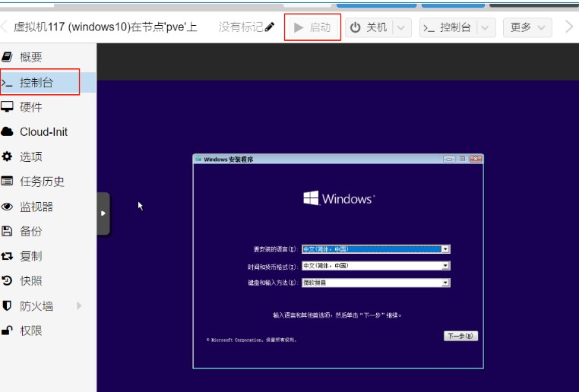Open the 要安装的语言 language combo box

[x=376, y=249]
